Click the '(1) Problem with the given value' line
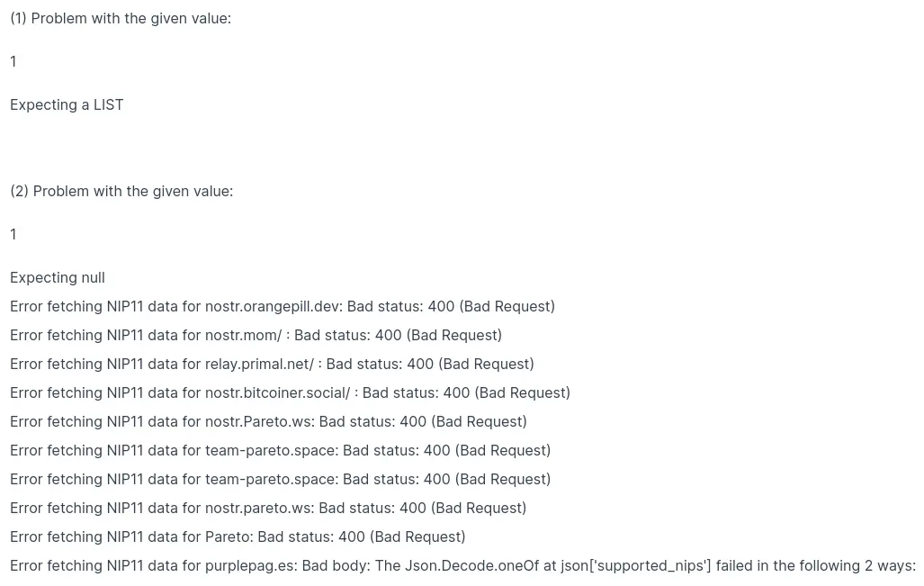 (x=121, y=18)
